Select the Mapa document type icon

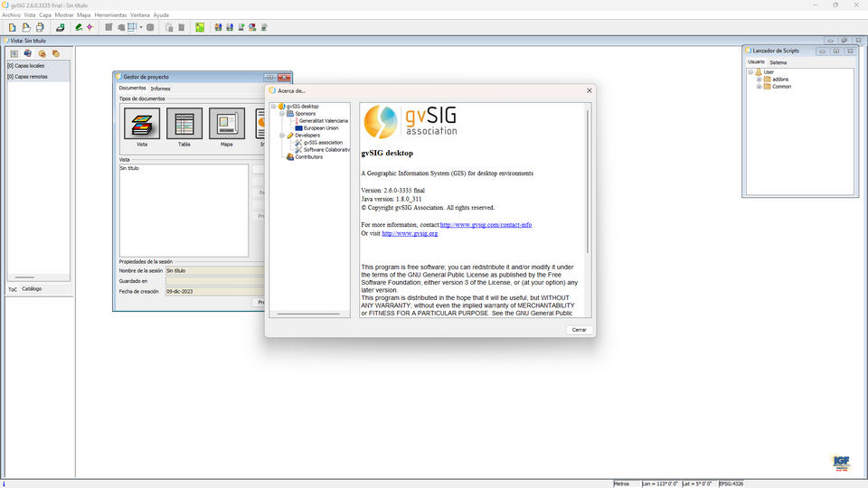pyautogui.click(x=227, y=124)
